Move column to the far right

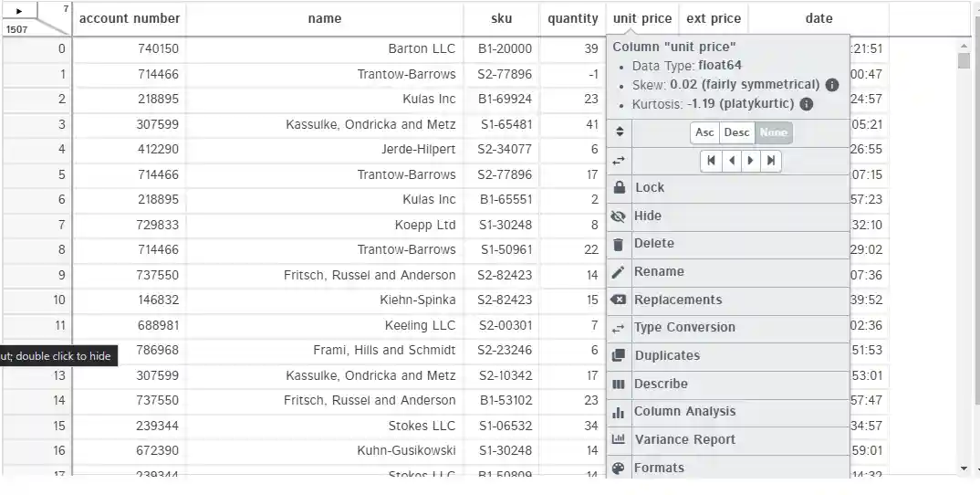[771, 161]
